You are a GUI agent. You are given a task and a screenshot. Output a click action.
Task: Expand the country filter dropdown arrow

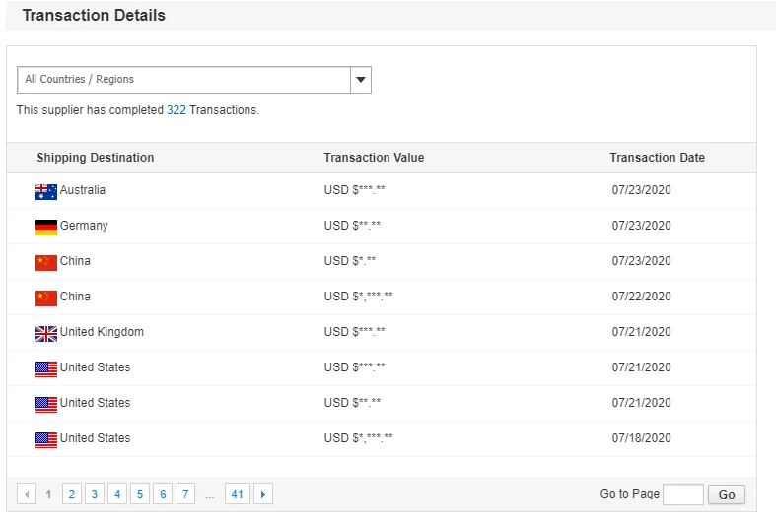point(361,80)
